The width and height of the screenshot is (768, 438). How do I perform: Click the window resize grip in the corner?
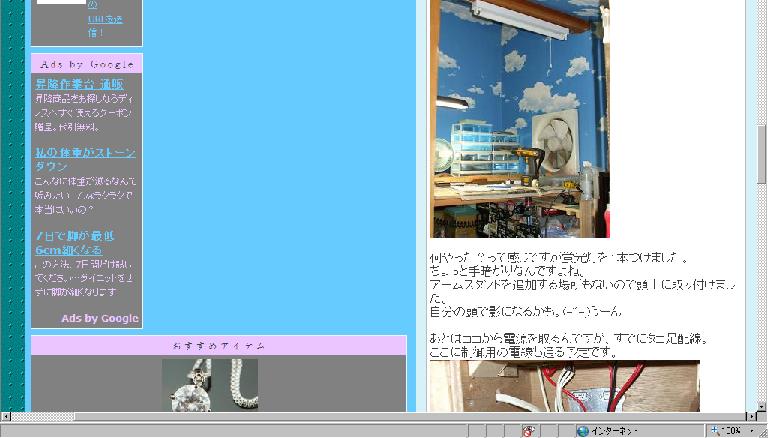(x=763, y=432)
